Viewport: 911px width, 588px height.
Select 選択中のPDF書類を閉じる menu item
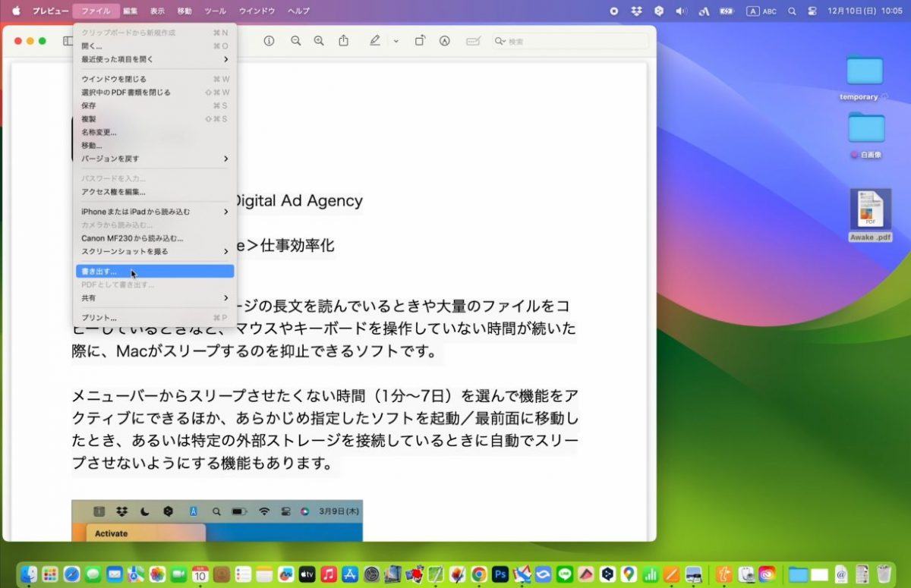click(155, 93)
